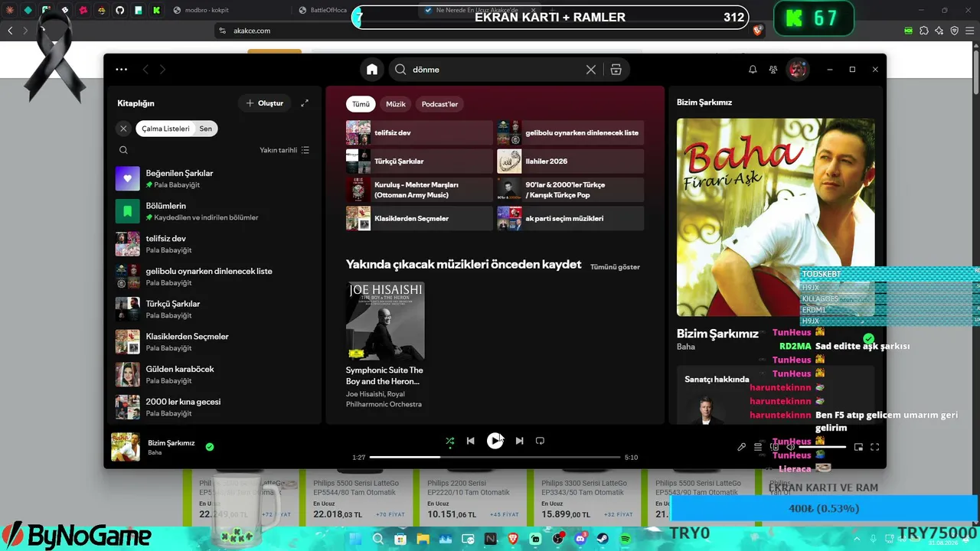Screen dimensions: 980x551
Task: Toggle shuffle in the player bar
Action: tap(450, 441)
